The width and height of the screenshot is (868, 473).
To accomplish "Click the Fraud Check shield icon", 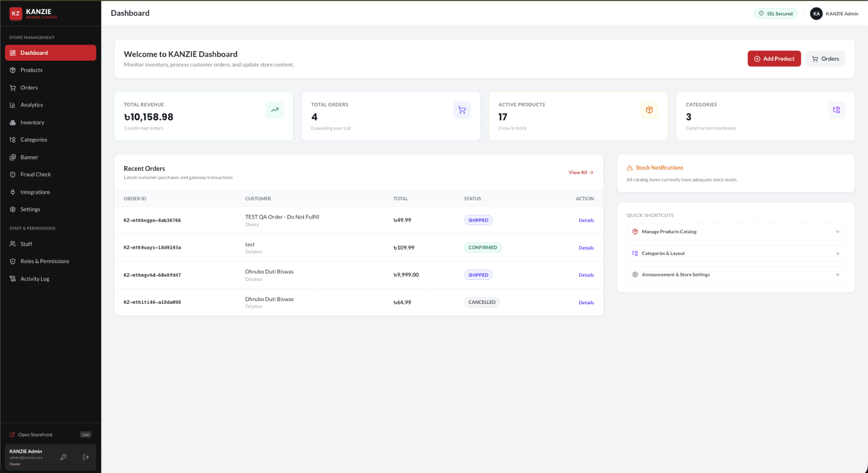I will point(12,175).
